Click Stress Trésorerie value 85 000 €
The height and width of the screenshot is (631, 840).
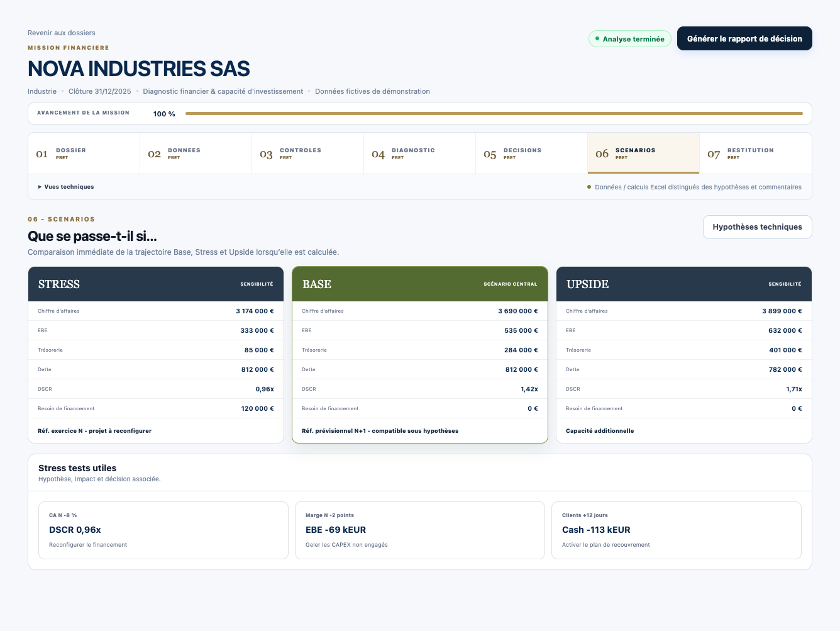pyautogui.click(x=259, y=350)
